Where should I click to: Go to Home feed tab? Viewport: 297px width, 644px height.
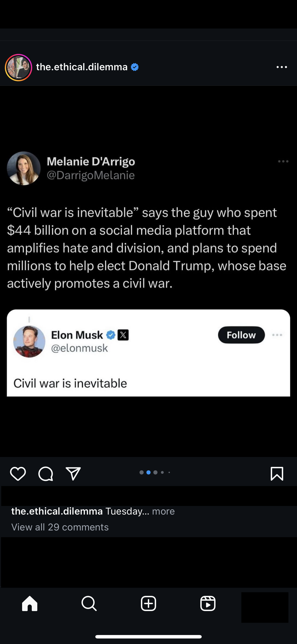tap(30, 603)
